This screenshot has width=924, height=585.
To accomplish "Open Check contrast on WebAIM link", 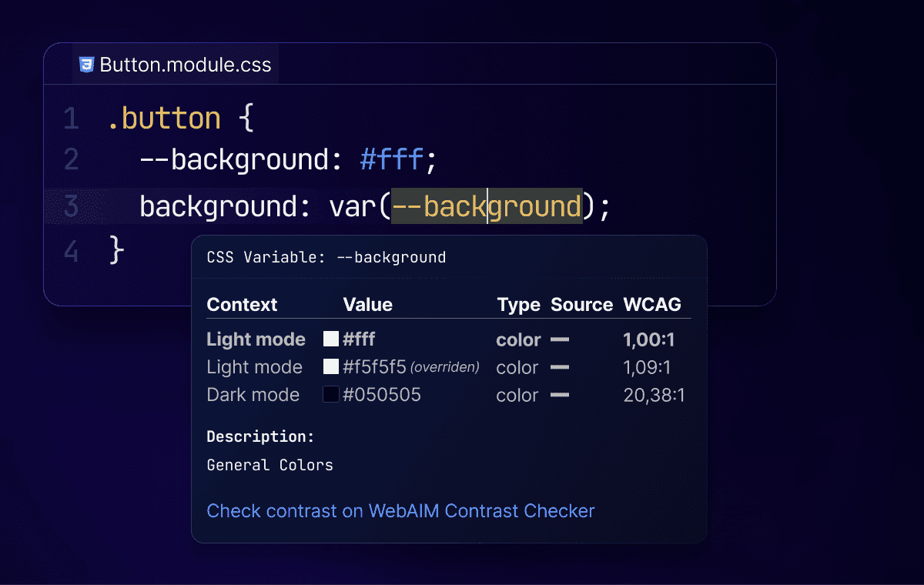I will point(400,510).
